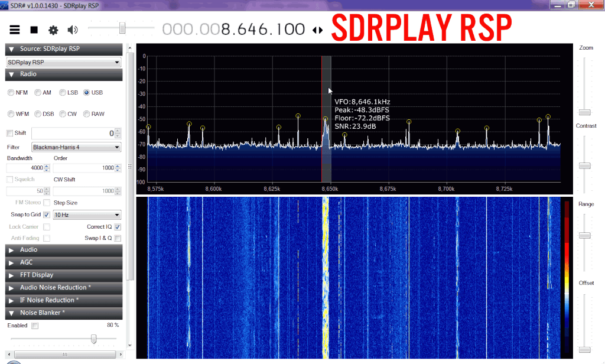Select the LSB radio button

(63, 92)
